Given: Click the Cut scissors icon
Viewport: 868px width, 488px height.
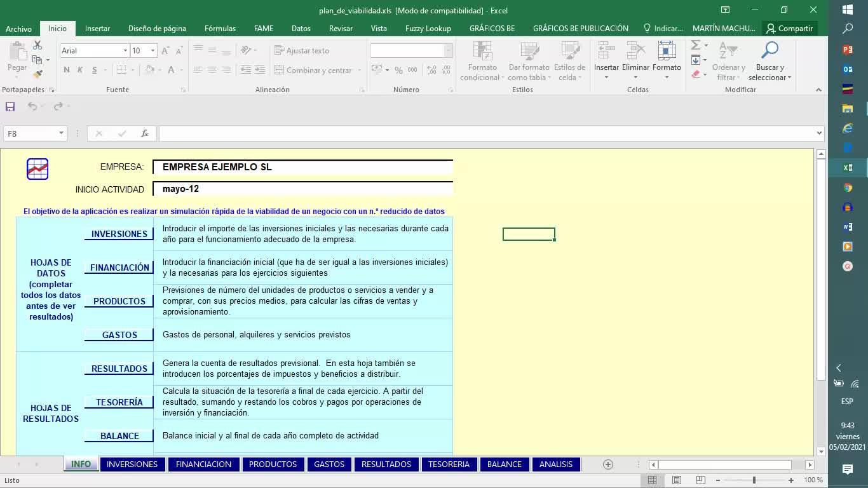Looking at the screenshot, I should [37, 46].
